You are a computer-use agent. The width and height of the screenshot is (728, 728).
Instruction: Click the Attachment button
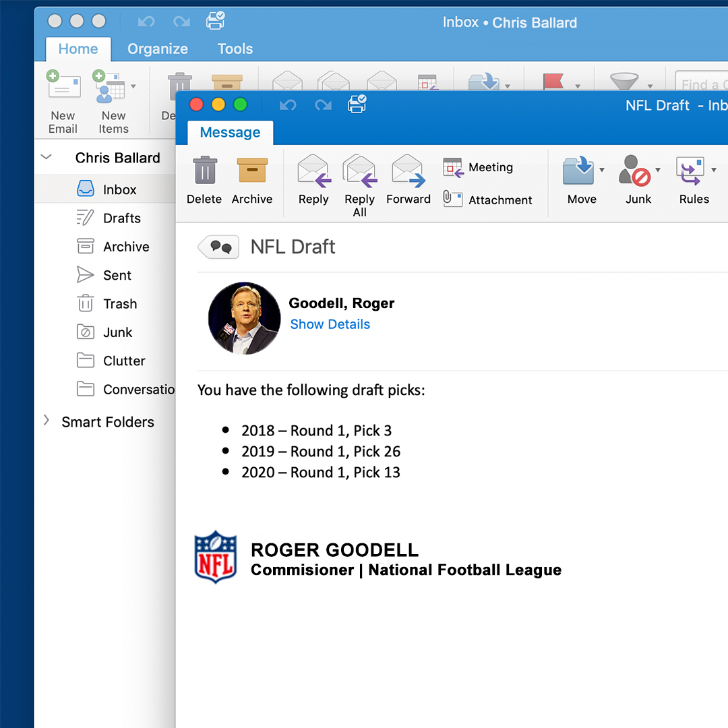487,200
